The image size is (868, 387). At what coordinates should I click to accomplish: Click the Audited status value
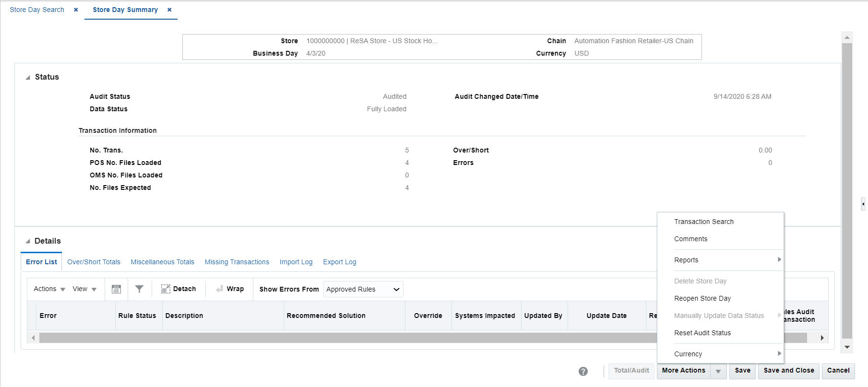click(394, 96)
